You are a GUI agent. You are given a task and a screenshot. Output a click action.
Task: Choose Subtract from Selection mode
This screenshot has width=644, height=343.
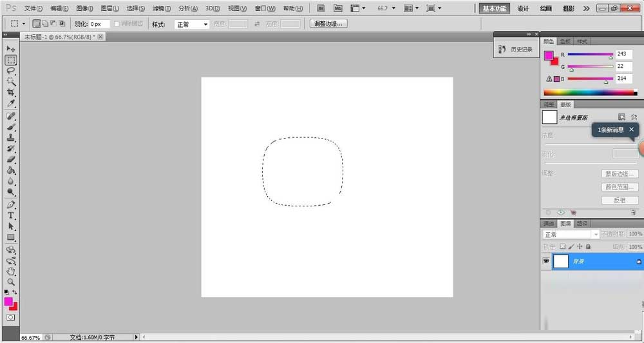tap(53, 24)
